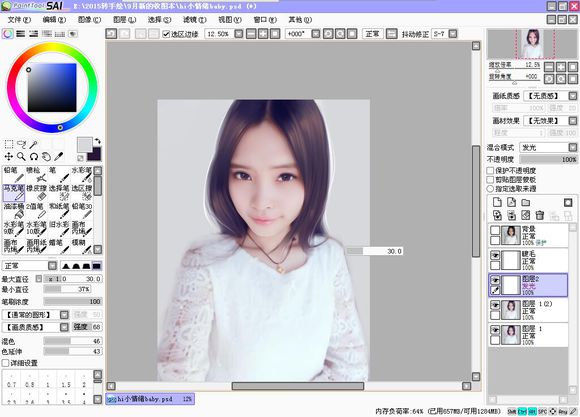Enable the 保护不透明度 checkbox

(490, 171)
